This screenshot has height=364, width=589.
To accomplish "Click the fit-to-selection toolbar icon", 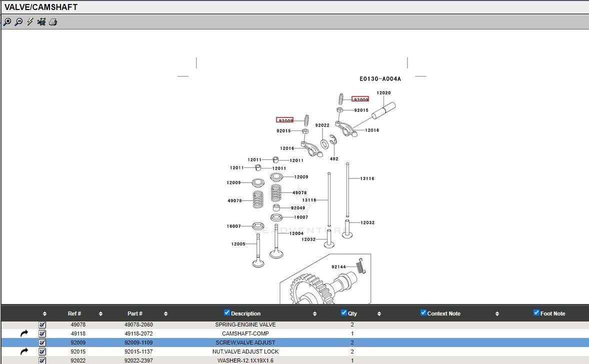I will pos(41,22).
